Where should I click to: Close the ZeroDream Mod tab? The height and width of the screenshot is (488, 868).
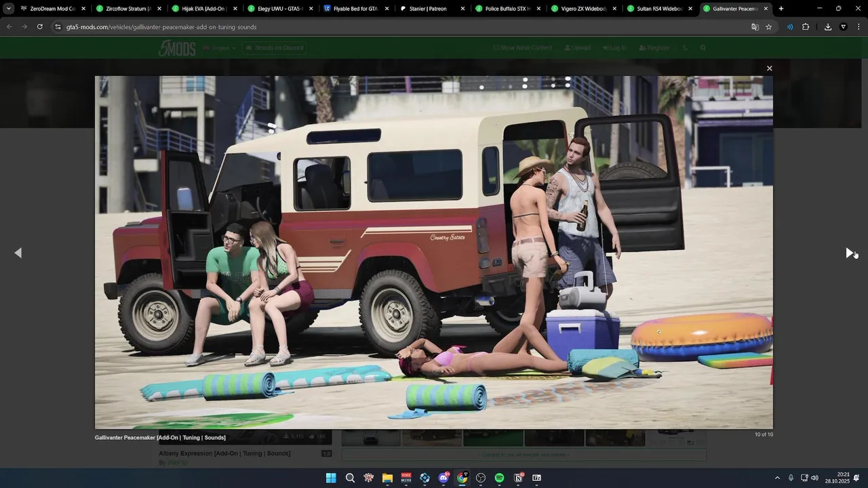pos(83,9)
